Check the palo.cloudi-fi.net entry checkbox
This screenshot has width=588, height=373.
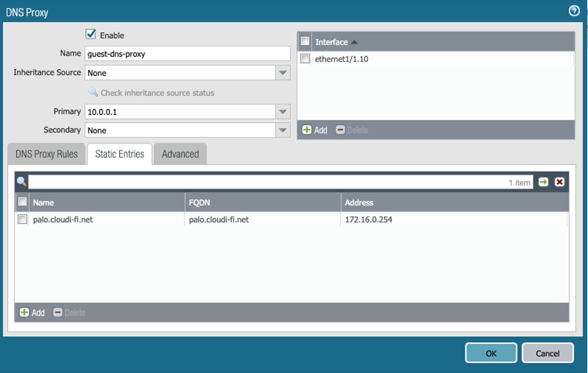pos(22,219)
